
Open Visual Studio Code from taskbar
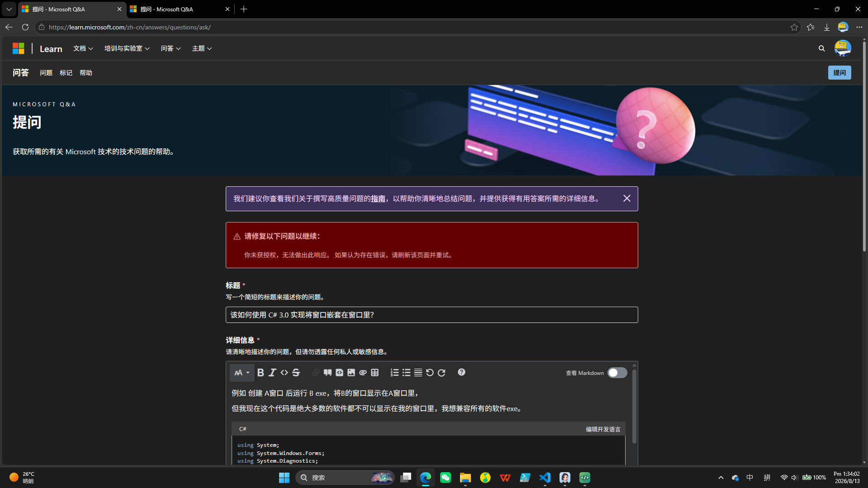pos(545,478)
